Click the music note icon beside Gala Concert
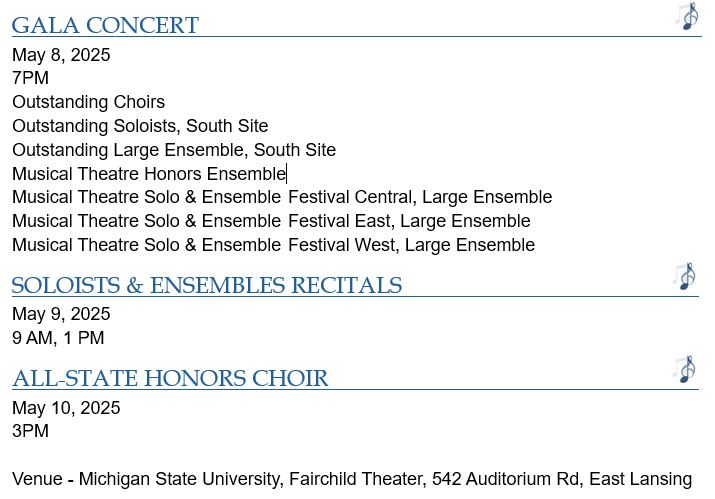Screen dimensions: 715x499 [x=687, y=17]
